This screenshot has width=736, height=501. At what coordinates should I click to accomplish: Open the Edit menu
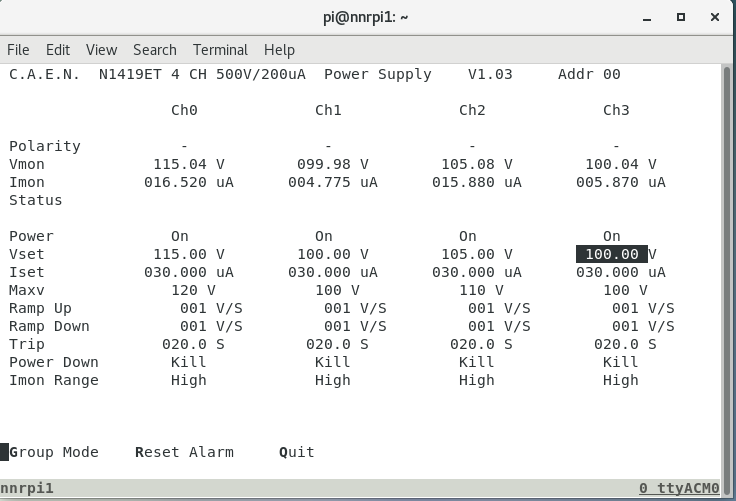[x=58, y=49]
